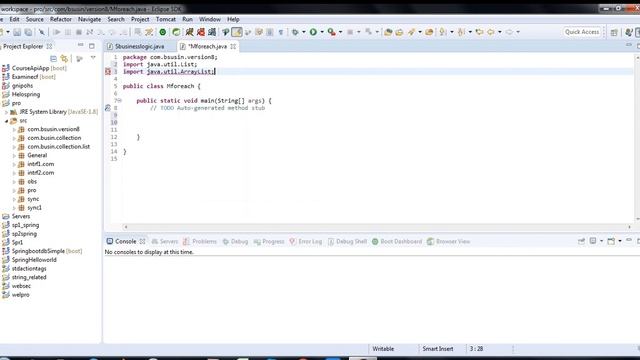
Task: Click the Previous Annotation toolbar icon
Action: click(461, 32)
